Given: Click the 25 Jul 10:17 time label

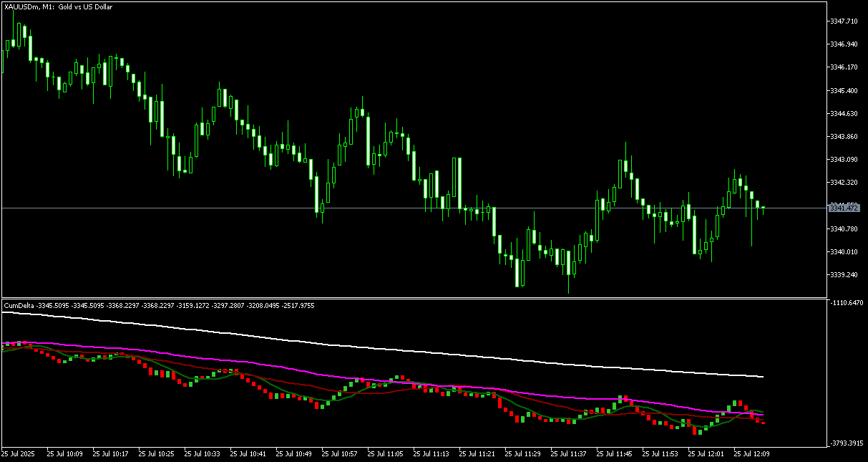Looking at the screenshot, I should [x=111, y=454].
